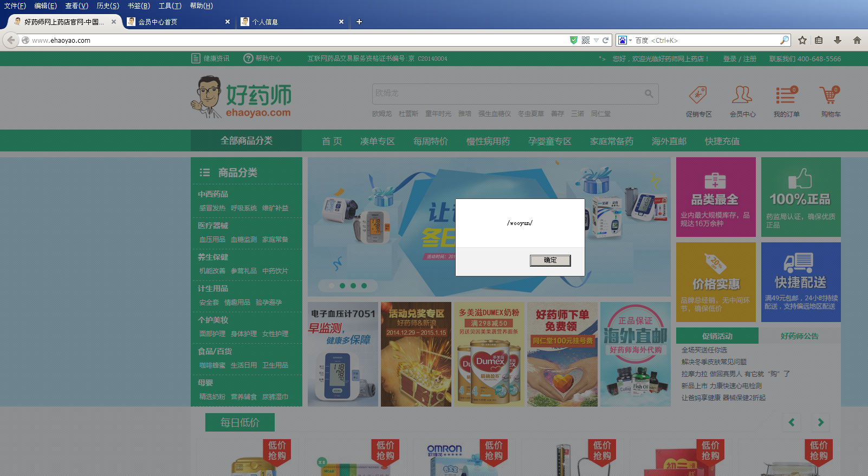
Task: Expand the 养生保健 category
Action: tap(213, 257)
